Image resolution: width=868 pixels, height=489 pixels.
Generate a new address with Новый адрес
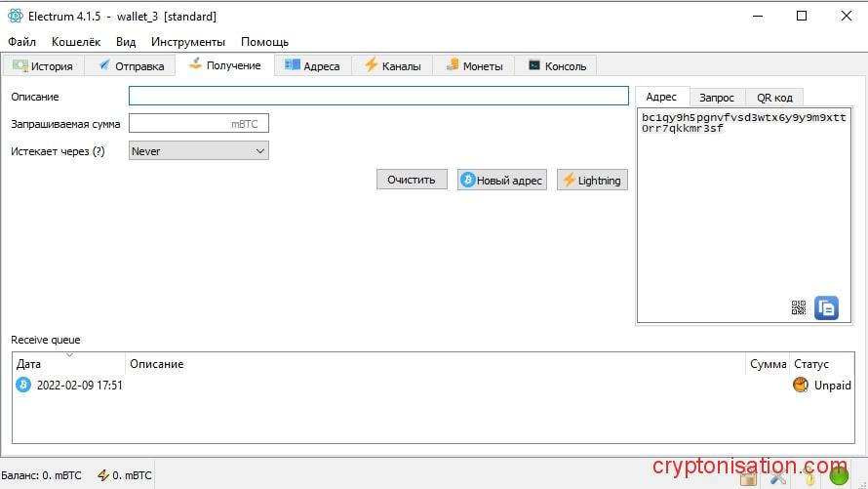coord(501,180)
